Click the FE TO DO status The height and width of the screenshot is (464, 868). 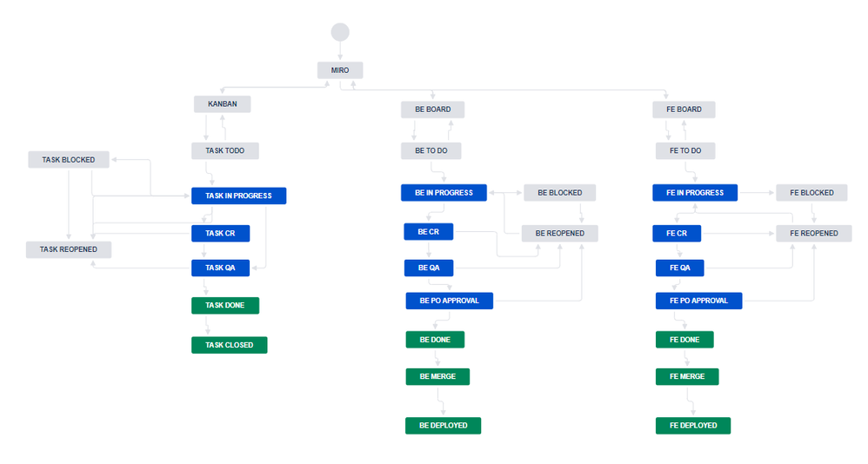coord(685,151)
